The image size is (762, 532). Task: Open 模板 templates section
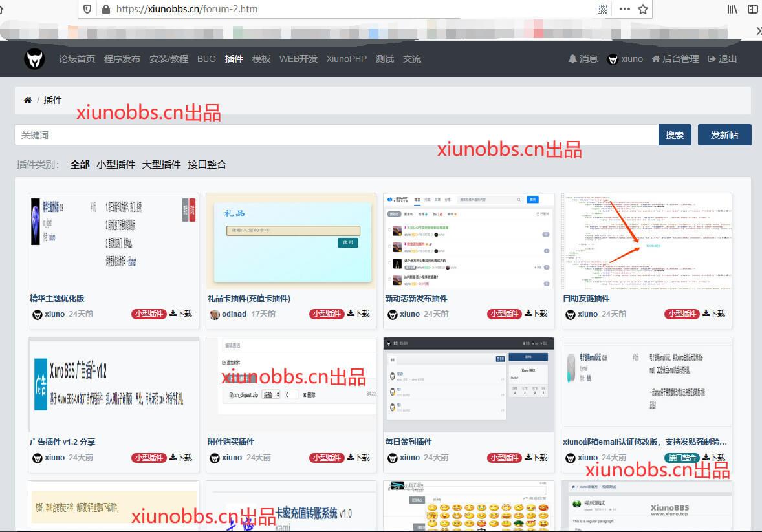click(x=261, y=59)
